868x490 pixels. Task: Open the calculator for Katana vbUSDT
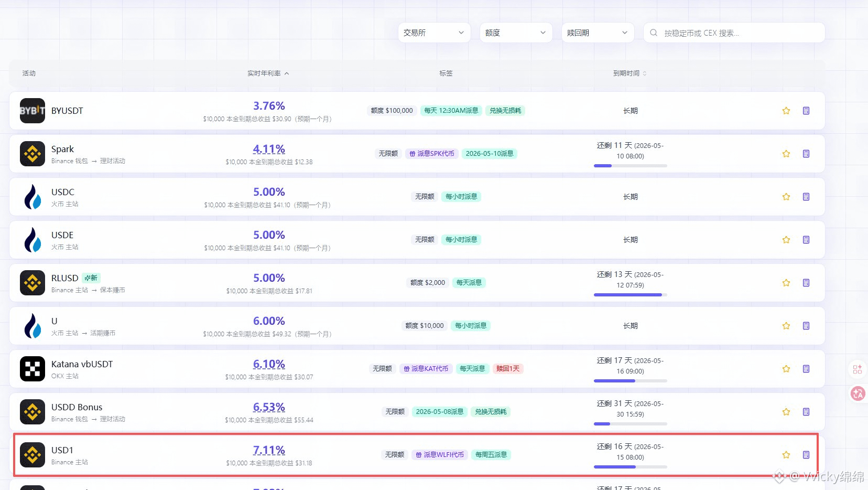806,369
